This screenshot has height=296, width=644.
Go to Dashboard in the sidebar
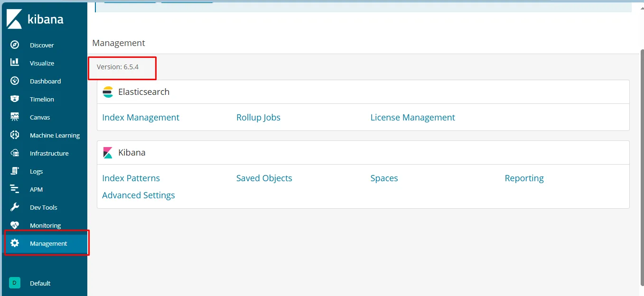click(45, 81)
